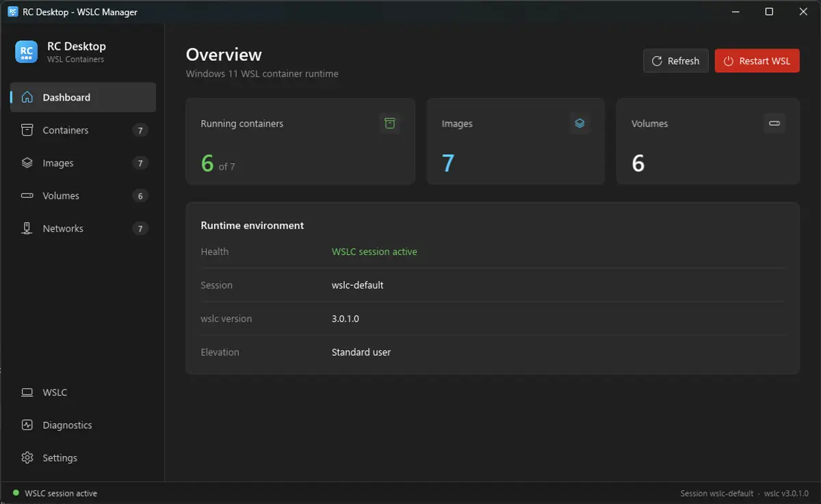821x504 pixels.
Task: Click the Containers box icon in sidebar
Action: [27, 130]
